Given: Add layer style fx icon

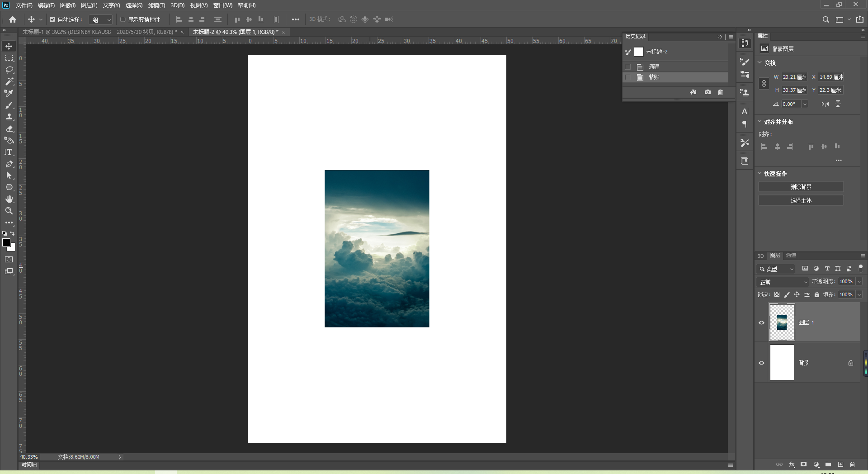Looking at the screenshot, I should click(x=792, y=465).
